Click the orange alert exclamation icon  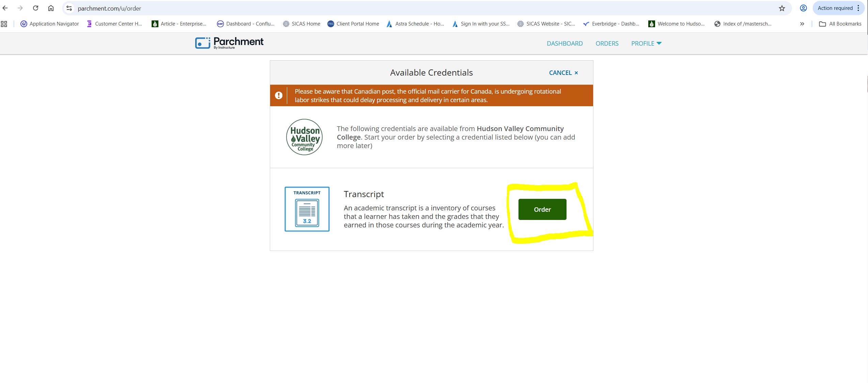pos(279,96)
